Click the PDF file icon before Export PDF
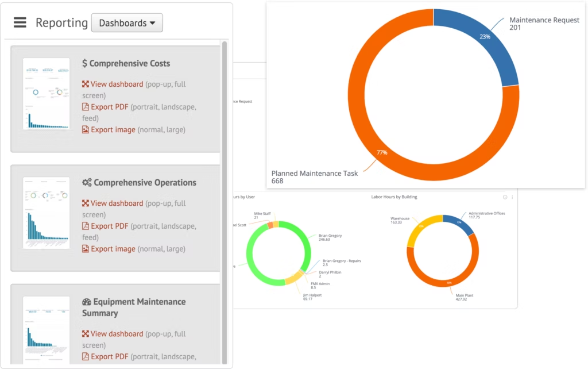The width and height of the screenshot is (588, 369). tap(86, 107)
